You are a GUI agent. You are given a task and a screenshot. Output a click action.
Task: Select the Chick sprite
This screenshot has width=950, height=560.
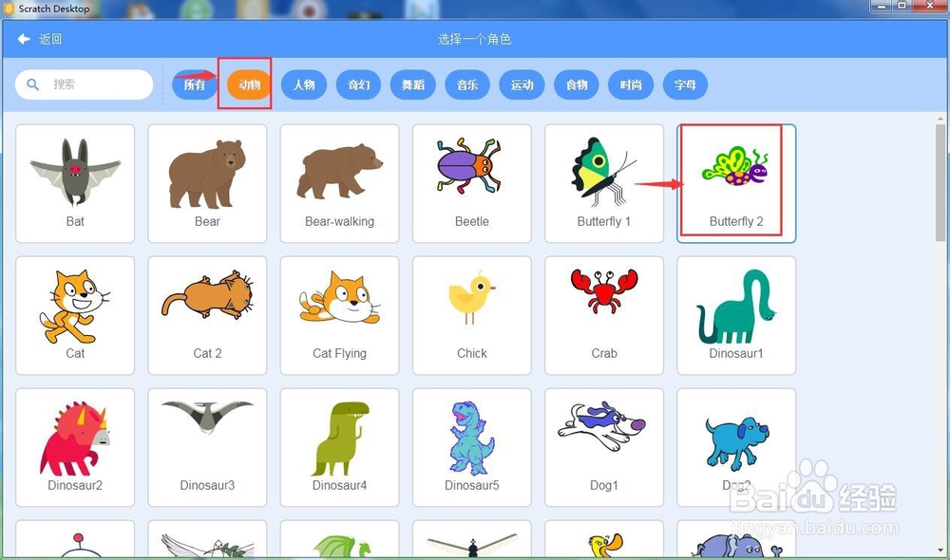(x=472, y=315)
